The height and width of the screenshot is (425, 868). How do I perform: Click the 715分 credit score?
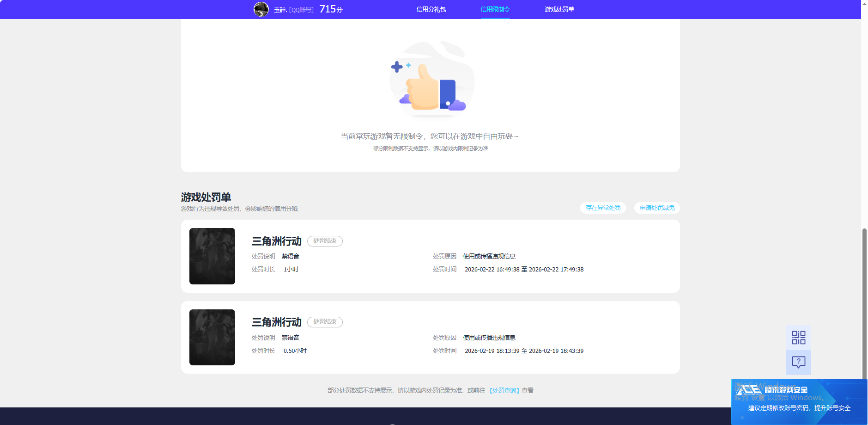(331, 9)
